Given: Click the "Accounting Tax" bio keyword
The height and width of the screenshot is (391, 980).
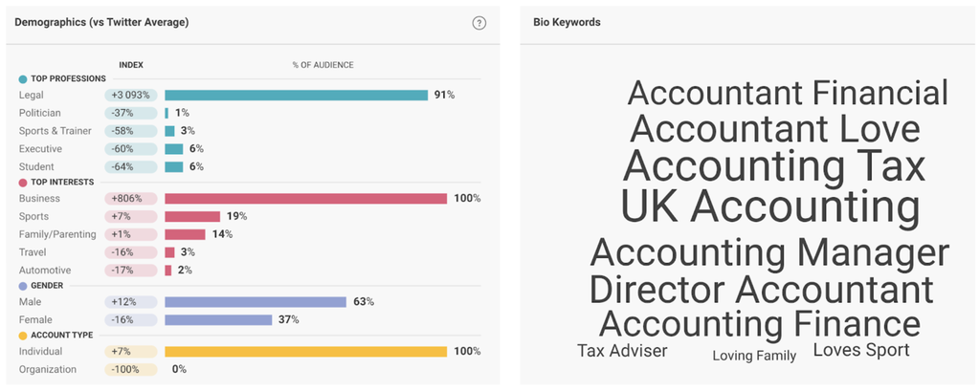Looking at the screenshot, I should (x=773, y=165).
